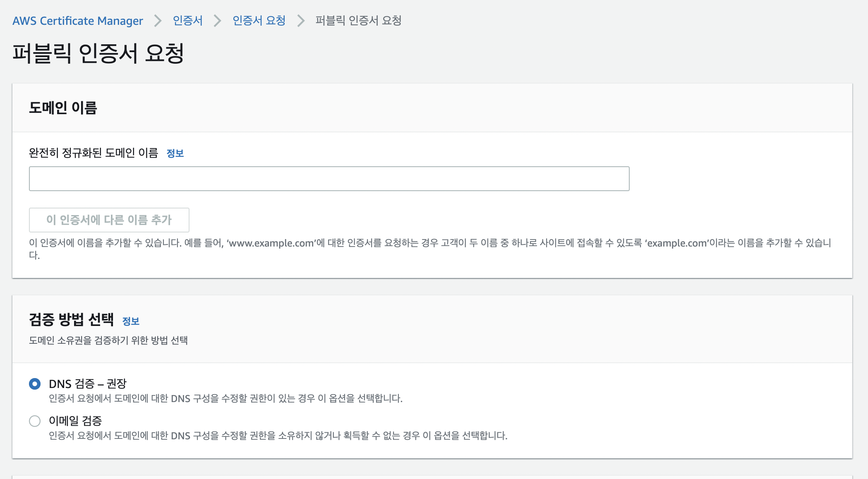Click the DNS 검증 – 권장 label text
The width and height of the screenshot is (868, 479).
pos(87,384)
